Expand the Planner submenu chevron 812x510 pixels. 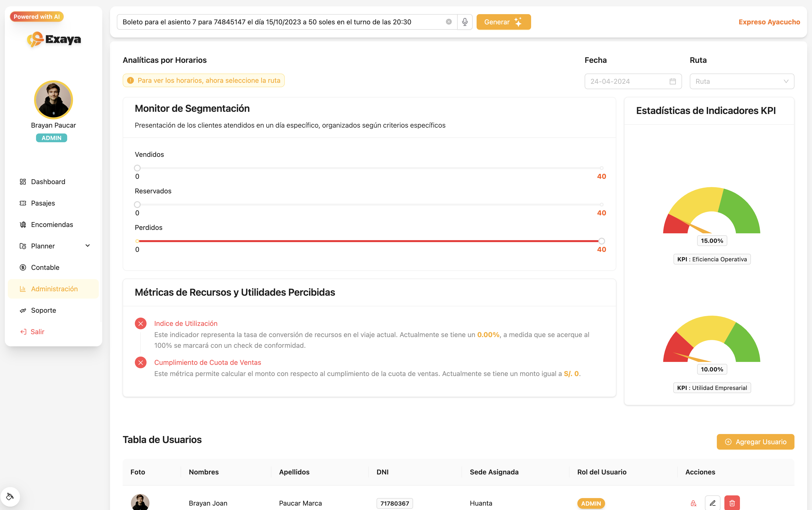pyautogui.click(x=88, y=246)
